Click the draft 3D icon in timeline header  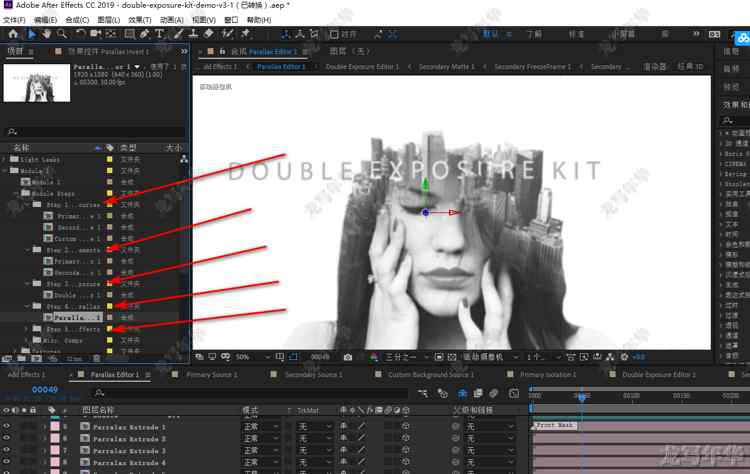click(443, 393)
